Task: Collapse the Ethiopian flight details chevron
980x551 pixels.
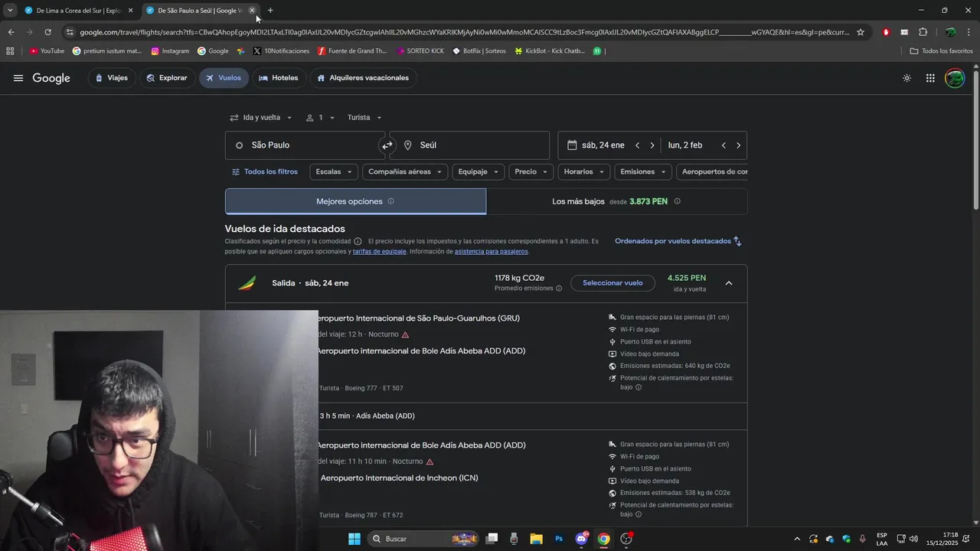Action: 729,283
